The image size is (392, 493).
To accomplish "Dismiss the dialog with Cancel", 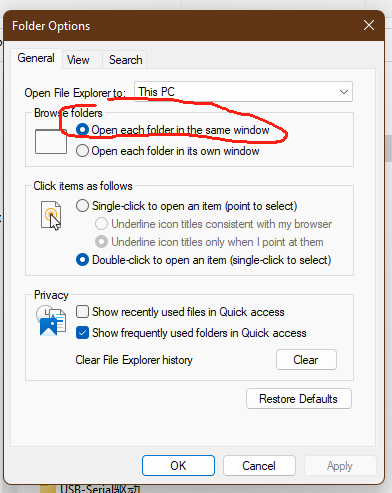I will pos(259,466).
